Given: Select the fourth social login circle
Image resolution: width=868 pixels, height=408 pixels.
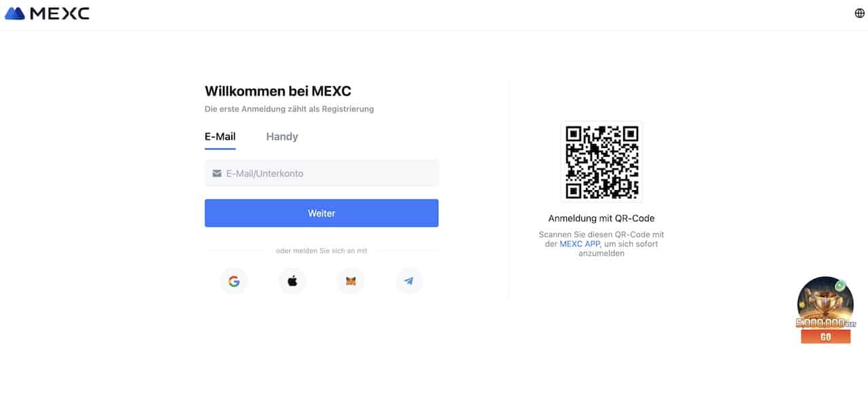Looking at the screenshot, I should pos(410,280).
